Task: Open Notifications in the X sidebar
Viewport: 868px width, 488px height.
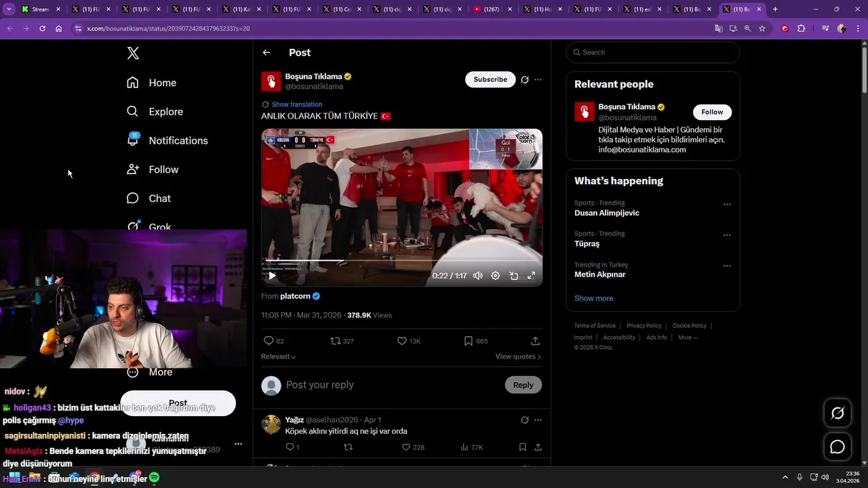Action: [167, 140]
